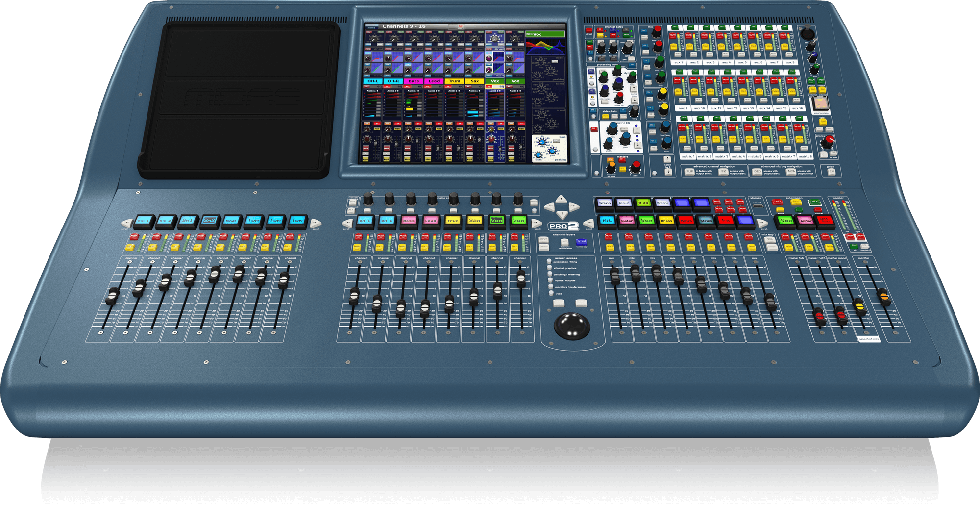Open the inputs / outputs screen
This screenshot has width=980, height=506.
coord(550,280)
